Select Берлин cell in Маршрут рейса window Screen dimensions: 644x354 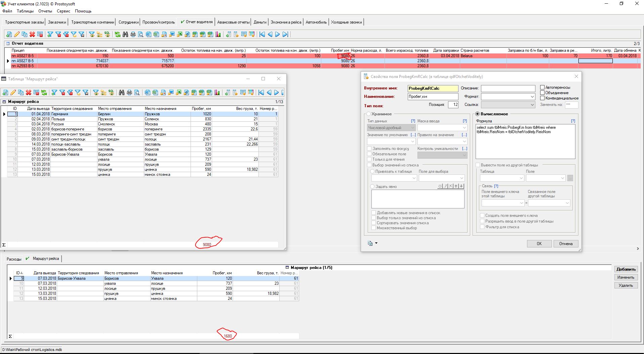pos(120,114)
